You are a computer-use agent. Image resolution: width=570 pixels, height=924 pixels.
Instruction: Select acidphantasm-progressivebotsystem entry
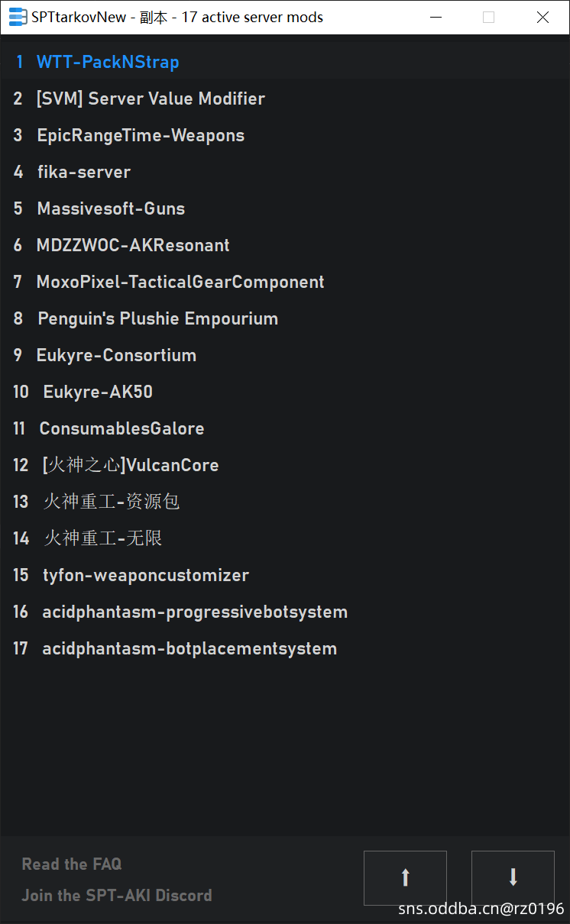pos(285,612)
